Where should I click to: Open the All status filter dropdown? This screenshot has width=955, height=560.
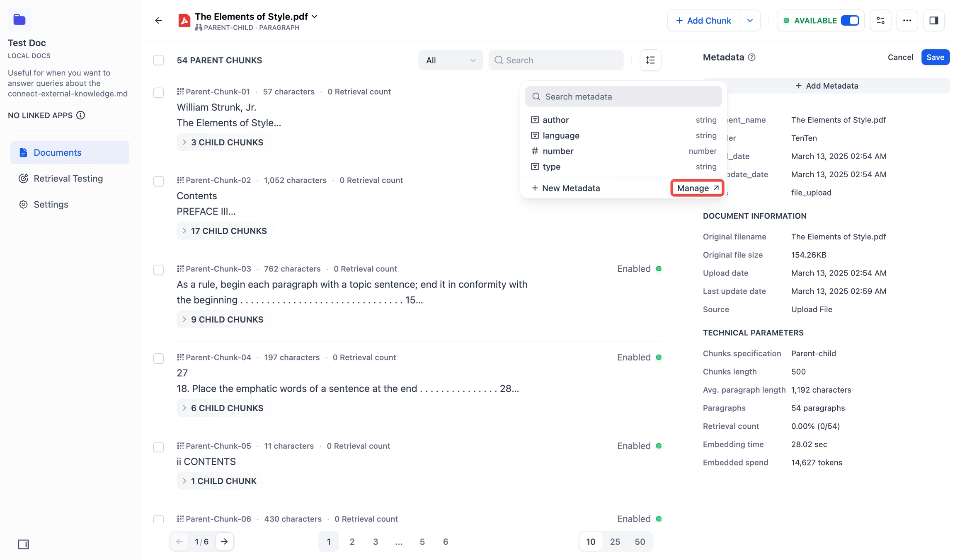click(450, 60)
